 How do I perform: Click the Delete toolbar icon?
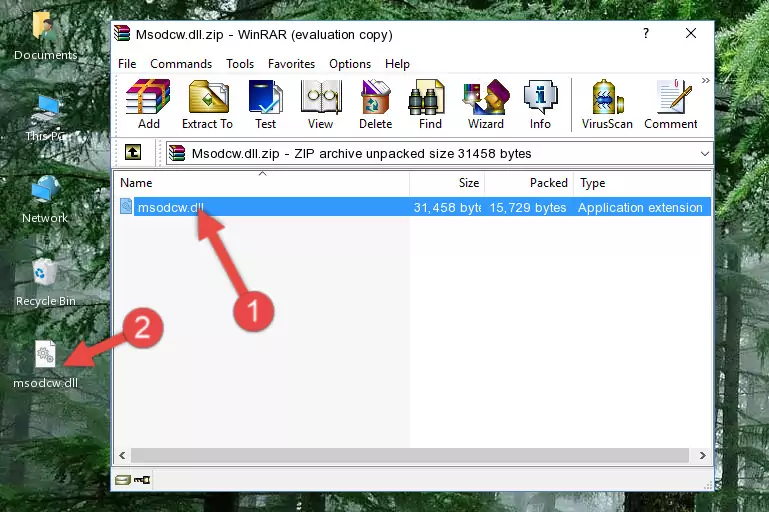click(x=376, y=104)
